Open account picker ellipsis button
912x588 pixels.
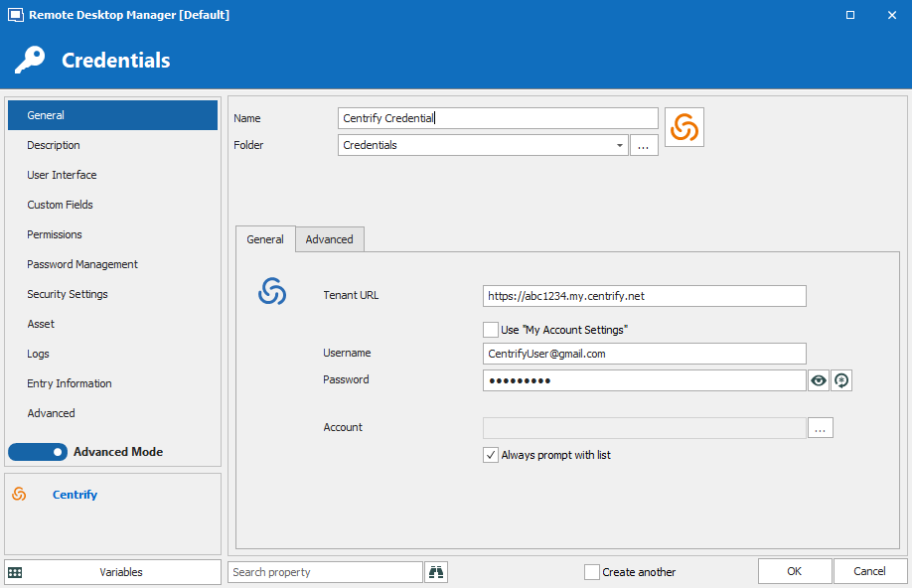[x=820, y=428]
